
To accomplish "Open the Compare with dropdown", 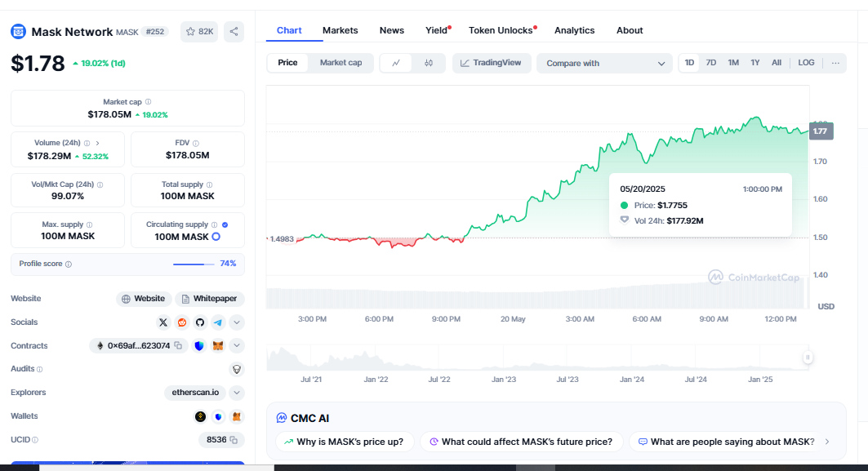I will pyautogui.click(x=604, y=63).
